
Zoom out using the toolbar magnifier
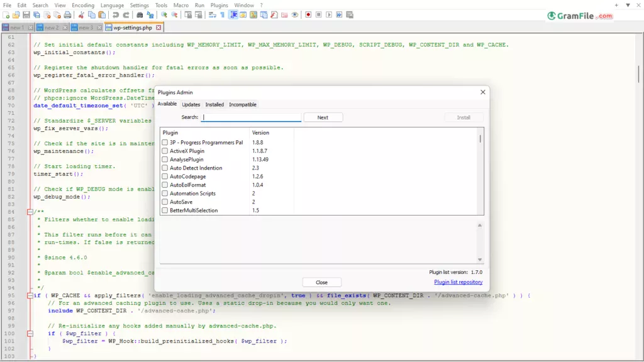pos(175,15)
